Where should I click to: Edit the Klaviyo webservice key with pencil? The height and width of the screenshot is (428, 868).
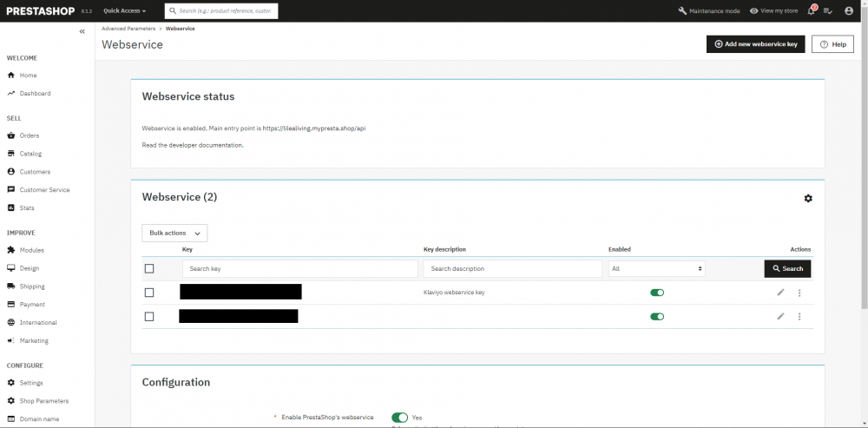(780, 293)
